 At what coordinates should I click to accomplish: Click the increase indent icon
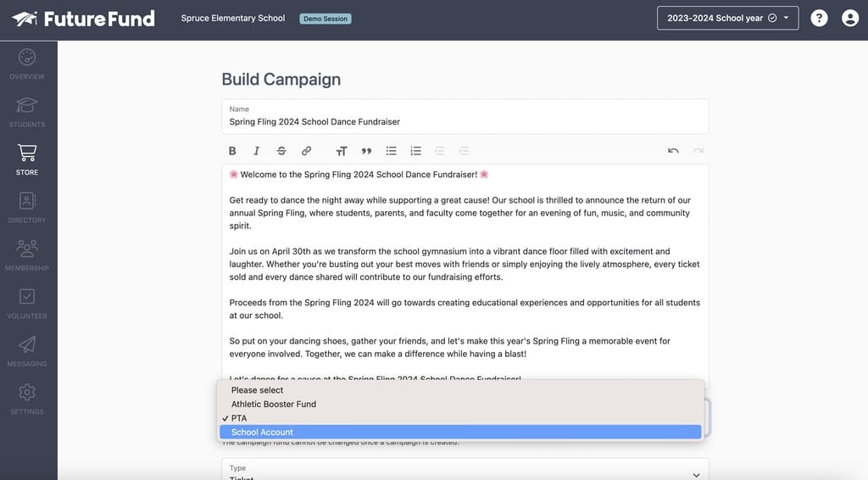click(465, 151)
